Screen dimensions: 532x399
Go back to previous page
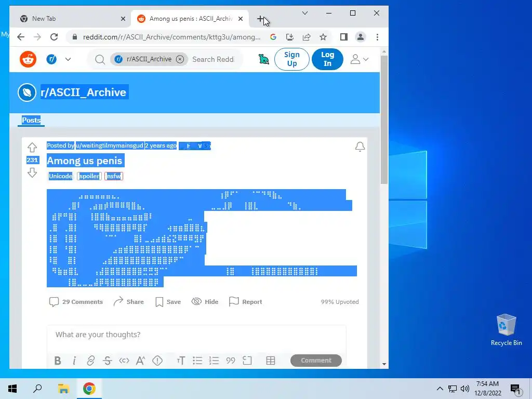click(21, 37)
